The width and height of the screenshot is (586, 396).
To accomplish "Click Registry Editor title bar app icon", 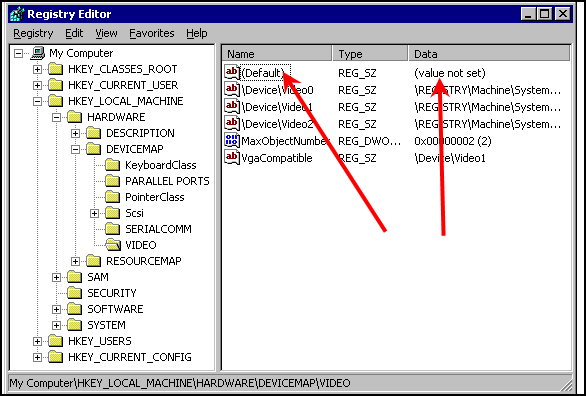I will coord(17,15).
